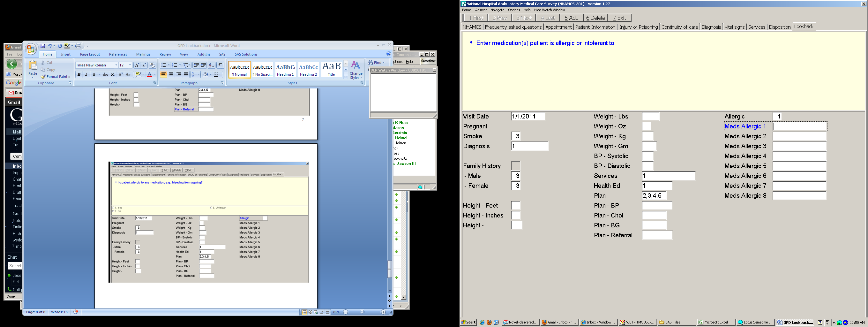Switch to the vital signs tab
Viewport: 868px width, 327px height.
(x=735, y=27)
